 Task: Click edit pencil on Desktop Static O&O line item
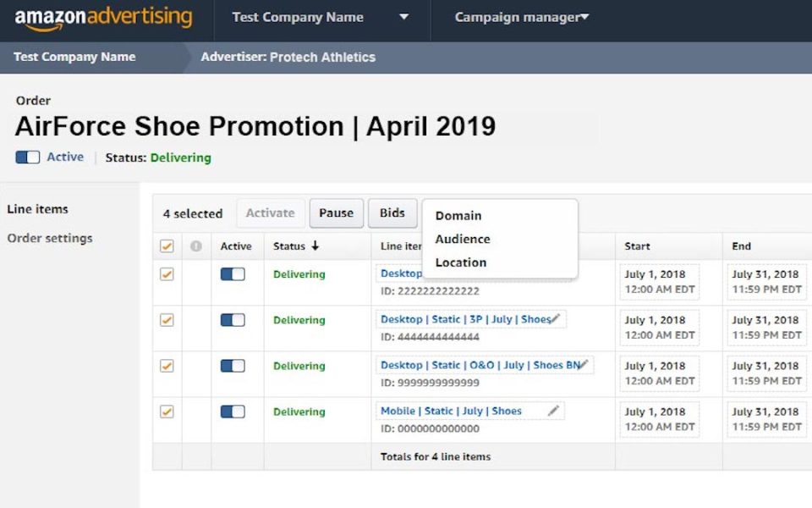[584, 365]
